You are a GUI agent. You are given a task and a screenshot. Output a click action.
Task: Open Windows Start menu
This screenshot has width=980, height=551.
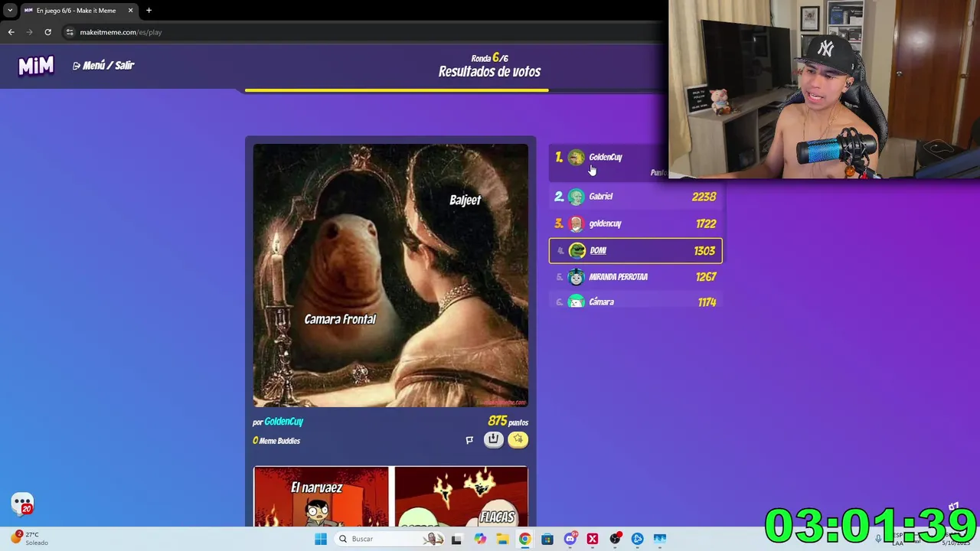click(321, 539)
